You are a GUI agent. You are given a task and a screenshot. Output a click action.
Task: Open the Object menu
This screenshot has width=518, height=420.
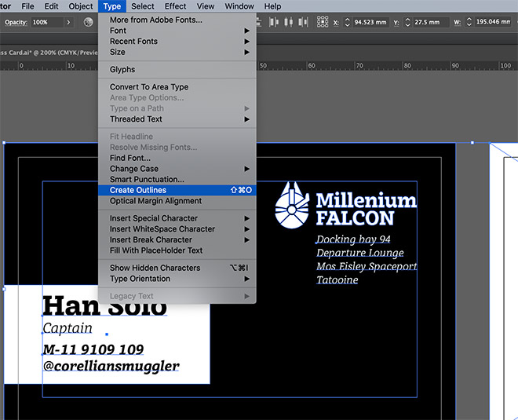pyautogui.click(x=81, y=6)
